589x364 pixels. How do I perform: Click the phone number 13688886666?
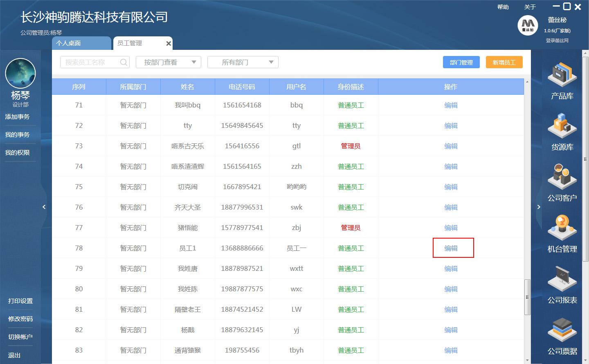click(x=242, y=248)
